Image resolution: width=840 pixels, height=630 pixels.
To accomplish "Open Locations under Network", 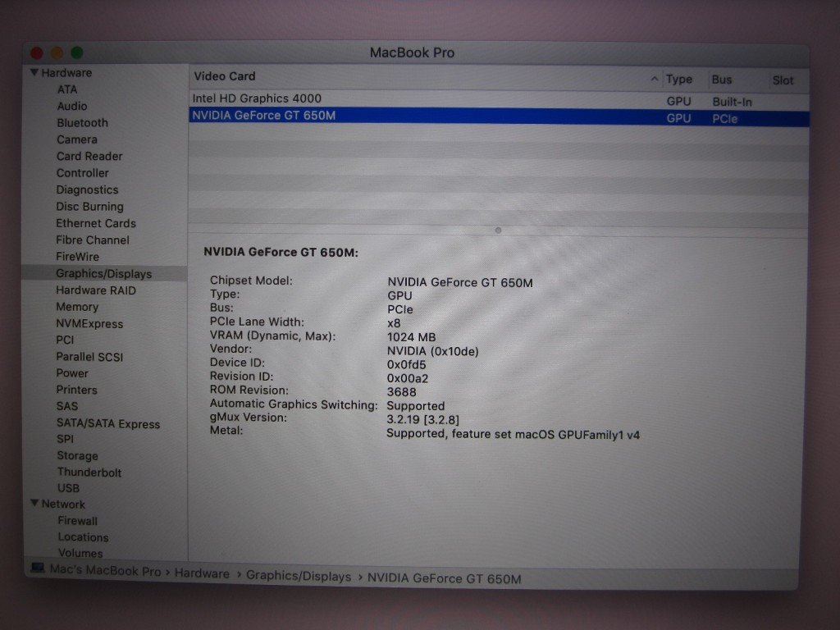I will tap(83, 537).
